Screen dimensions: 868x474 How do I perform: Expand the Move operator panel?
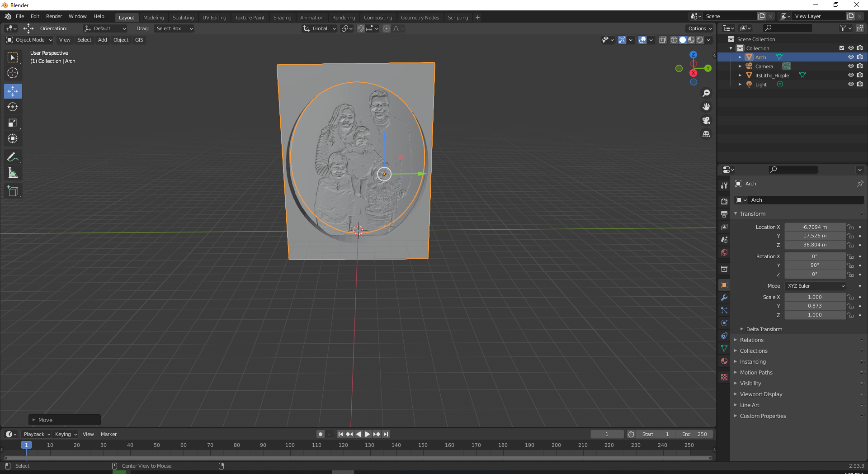(65, 420)
